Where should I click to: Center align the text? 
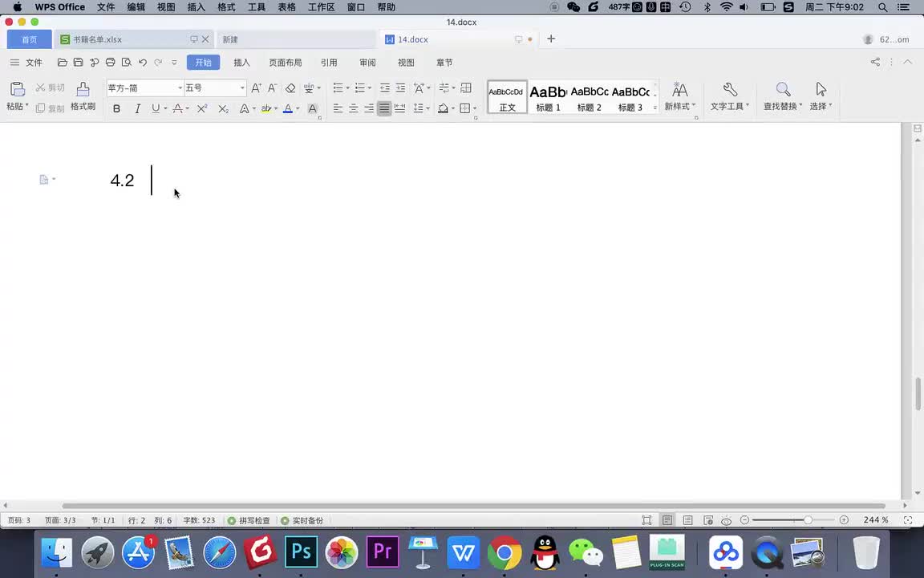point(353,108)
